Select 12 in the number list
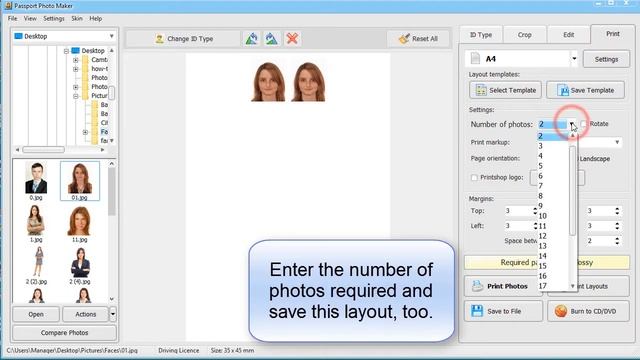 553,236
